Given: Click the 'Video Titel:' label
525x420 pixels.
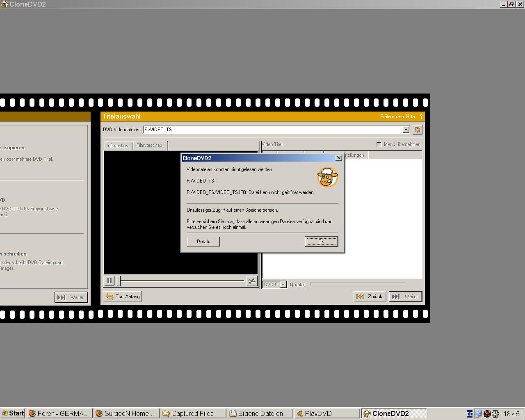Looking at the screenshot, I should coord(273,144).
